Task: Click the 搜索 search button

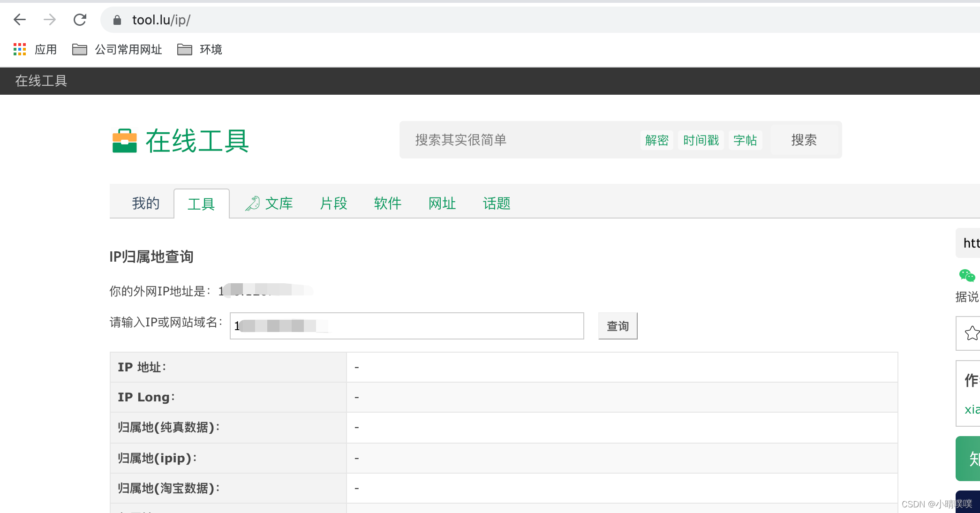Action: click(804, 140)
